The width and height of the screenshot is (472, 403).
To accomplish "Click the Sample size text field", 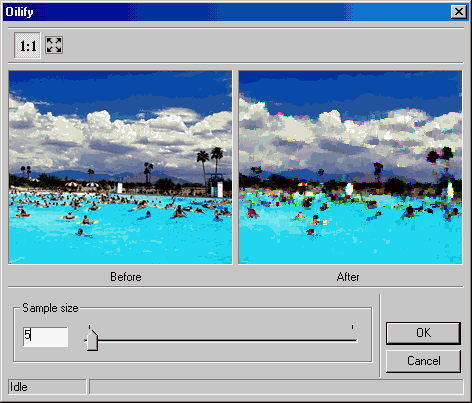I will [45, 337].
